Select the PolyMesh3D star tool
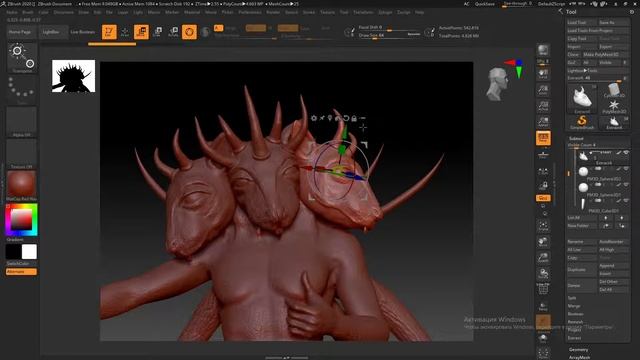 click(x=614, y=107)
